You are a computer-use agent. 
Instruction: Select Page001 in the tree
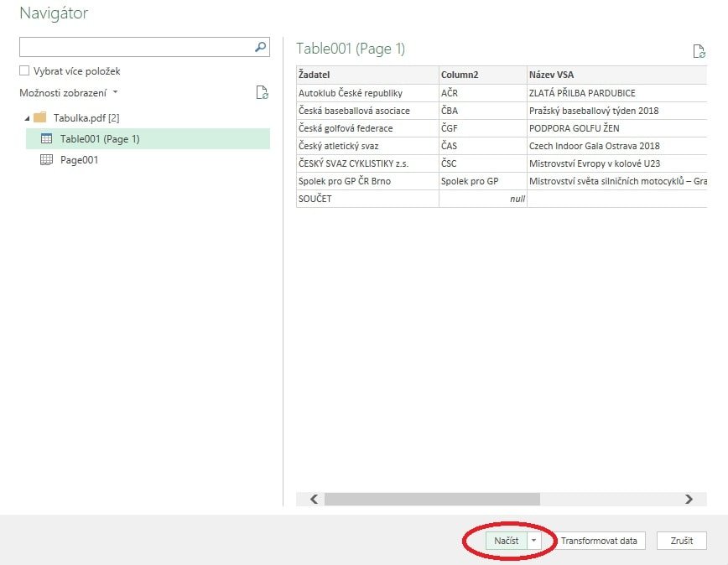click(148, 159)
